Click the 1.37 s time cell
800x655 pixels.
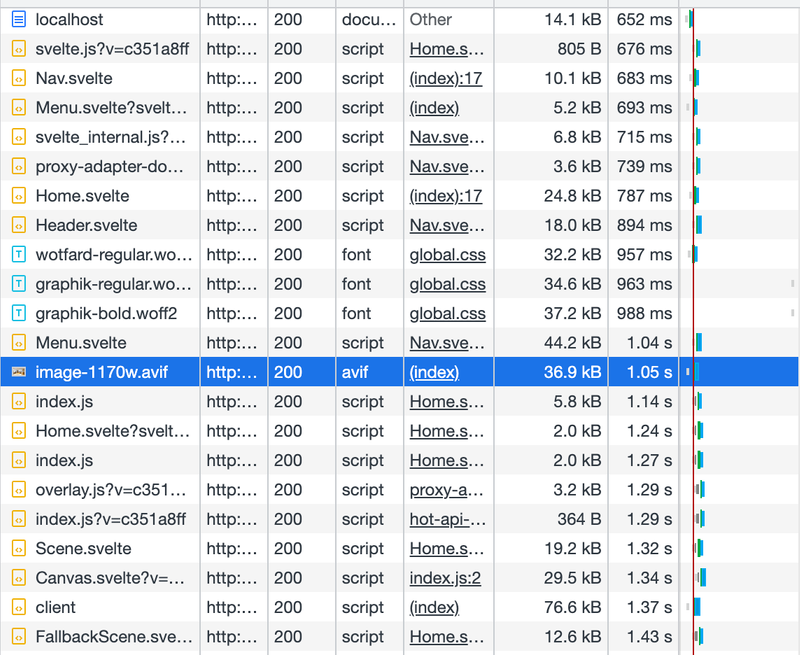pyautogui.click(x=643, y=607)
